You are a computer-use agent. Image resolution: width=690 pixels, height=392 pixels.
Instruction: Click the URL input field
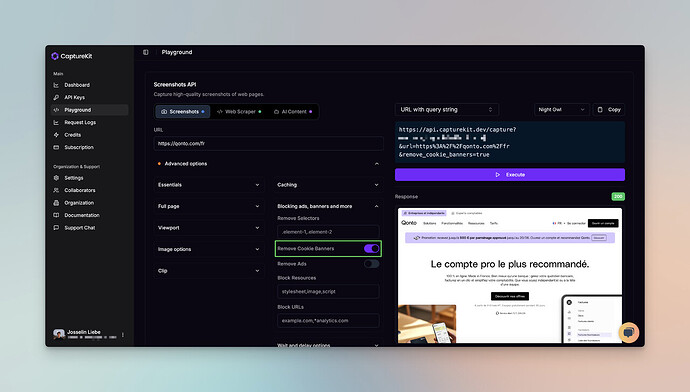click(268, 143)
